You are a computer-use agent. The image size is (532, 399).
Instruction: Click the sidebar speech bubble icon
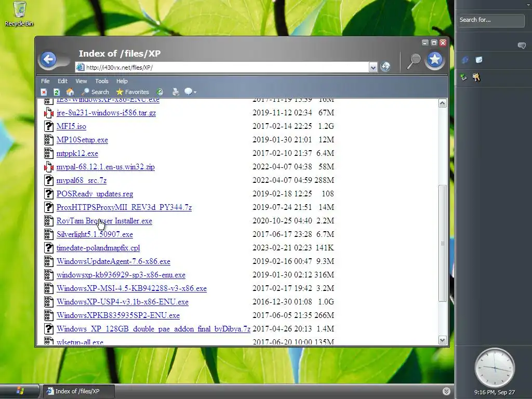(x=522, y=46)
